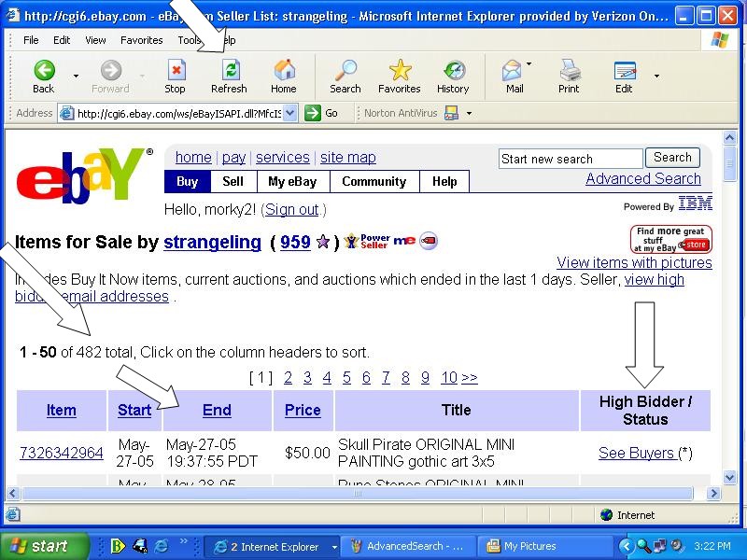Open the My eBay tab

292,181
